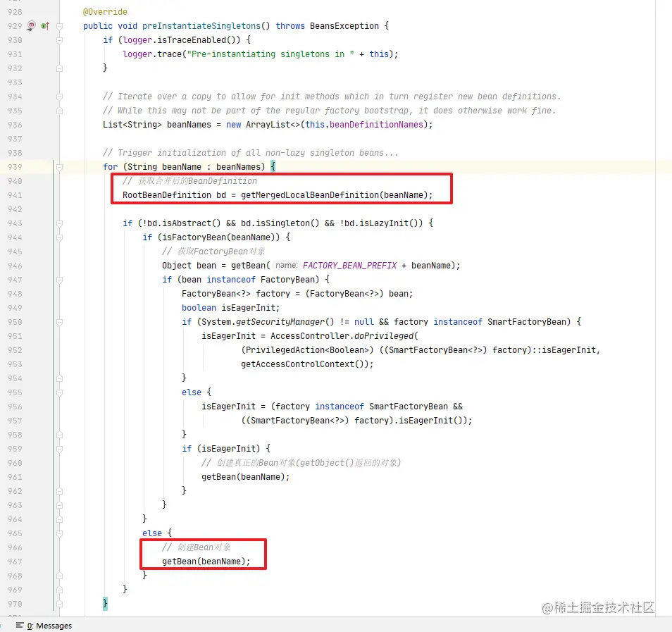The height and width of the screenshot is (632, 672).
Task: Click the boolean isEagerInit declaration
Action: [230, 308]
